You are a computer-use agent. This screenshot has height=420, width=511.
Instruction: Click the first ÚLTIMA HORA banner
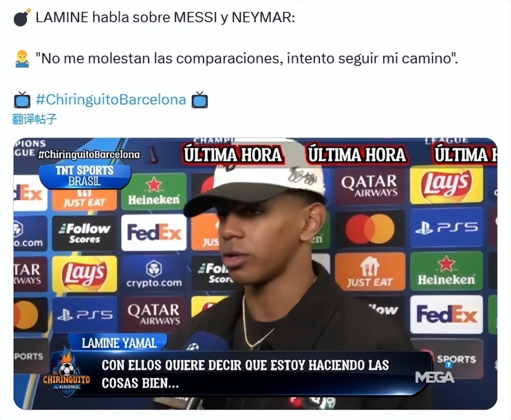[233, 155]
